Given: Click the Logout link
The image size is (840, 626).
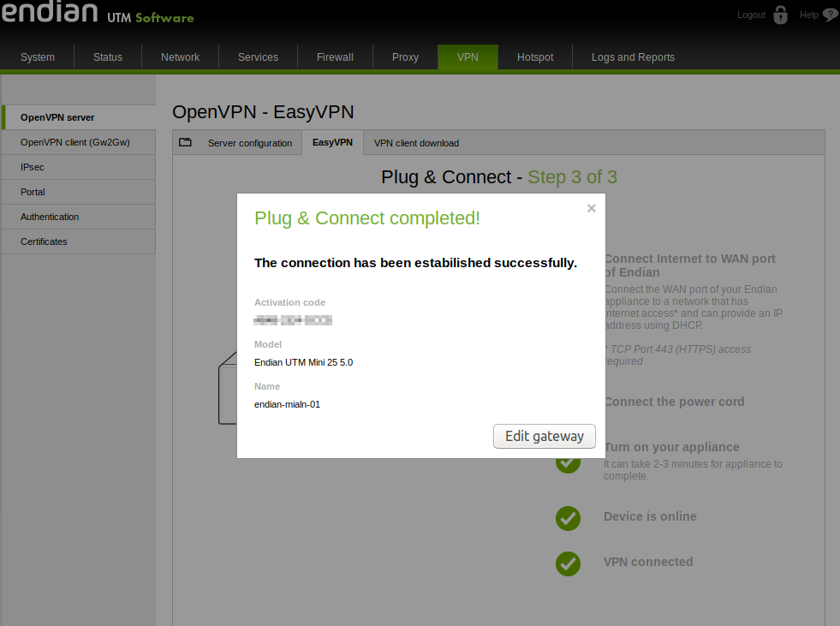Looking at the screenshot, I should tap(751, 15).
